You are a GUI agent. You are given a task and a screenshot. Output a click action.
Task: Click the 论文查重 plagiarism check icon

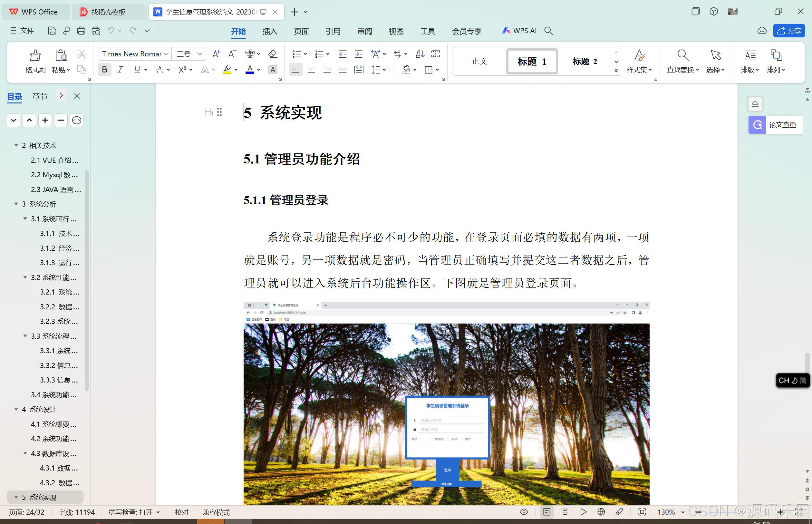pyautogui.click(x=757, y=124)
